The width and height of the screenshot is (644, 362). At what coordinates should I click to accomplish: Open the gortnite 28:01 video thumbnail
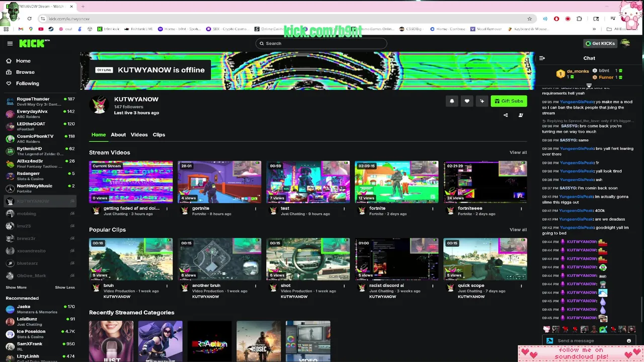[219, 182]
